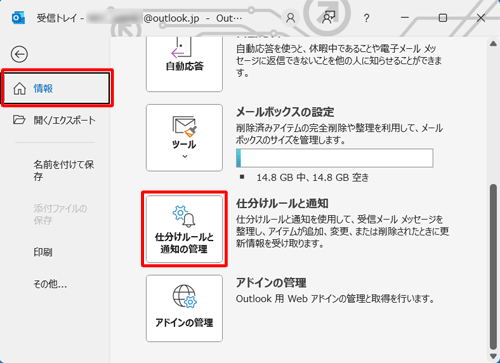Open the account profile person icon

[291, 18]
